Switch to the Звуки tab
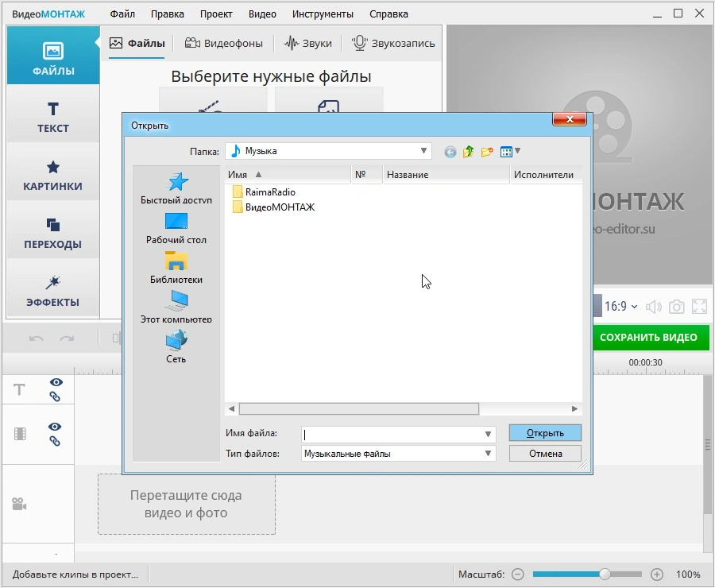 click(307, 44)
